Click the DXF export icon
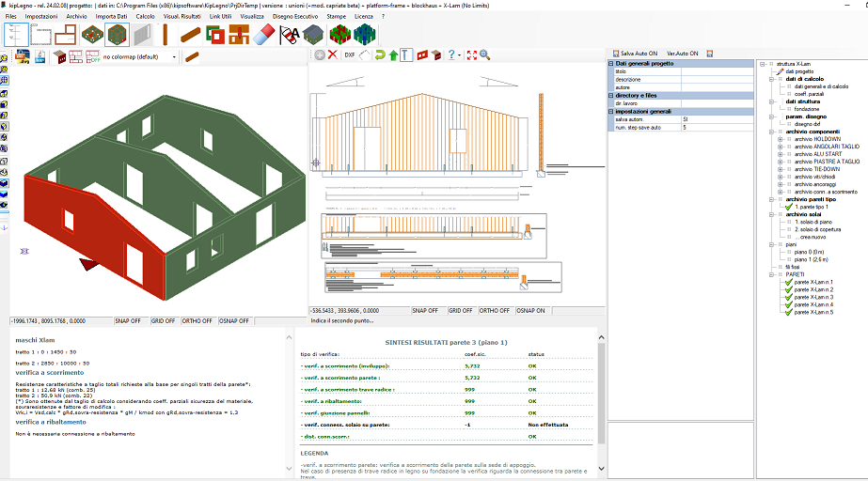The height and width of the screenshot is (481, 868). coord(350,55)
